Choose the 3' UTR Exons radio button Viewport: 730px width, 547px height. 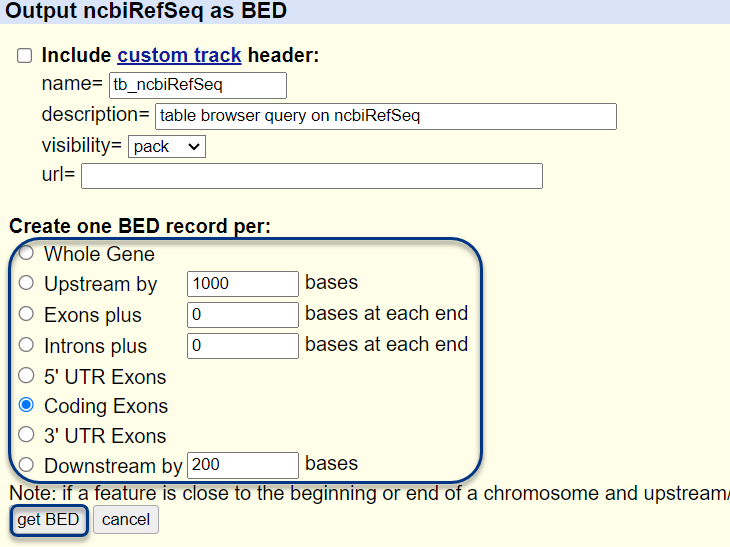pyautogui.click(x=26, y=435)
